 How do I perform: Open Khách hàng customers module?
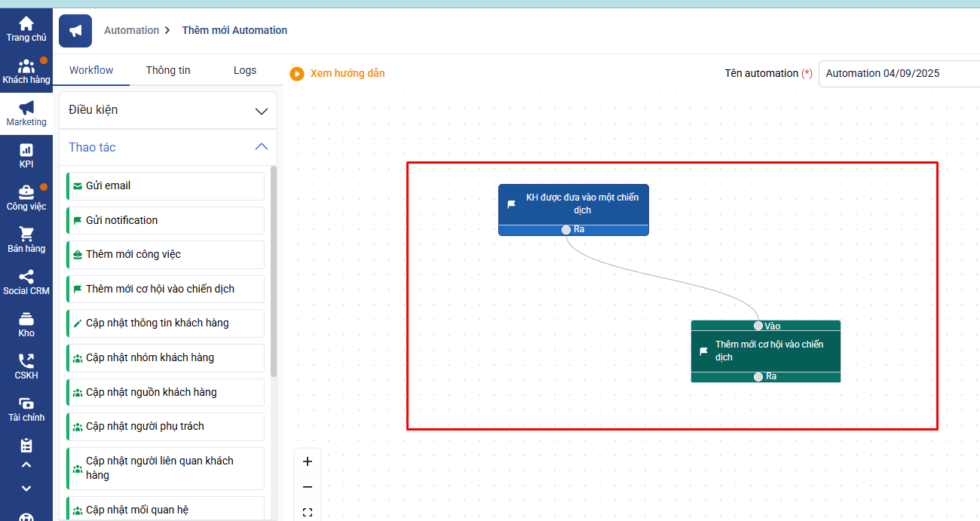(26, 71)
